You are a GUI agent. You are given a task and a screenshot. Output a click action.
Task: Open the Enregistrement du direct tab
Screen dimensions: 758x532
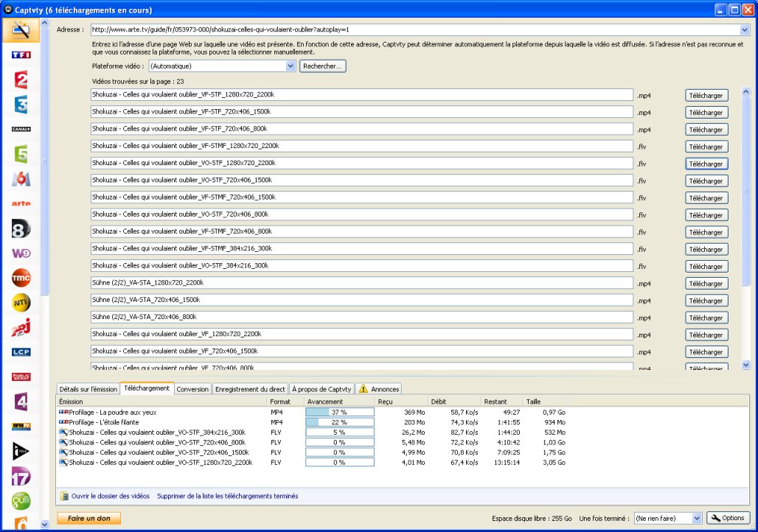click(x=250, y=389)
